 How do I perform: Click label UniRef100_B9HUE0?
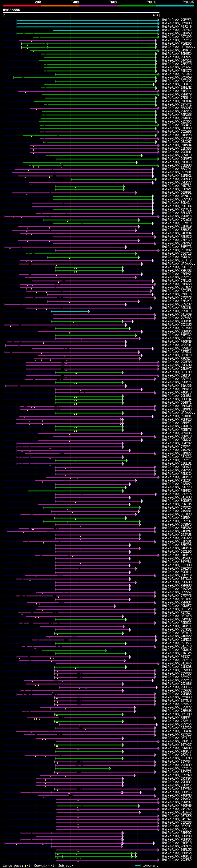pyautogui.click(x=177, y=54)
